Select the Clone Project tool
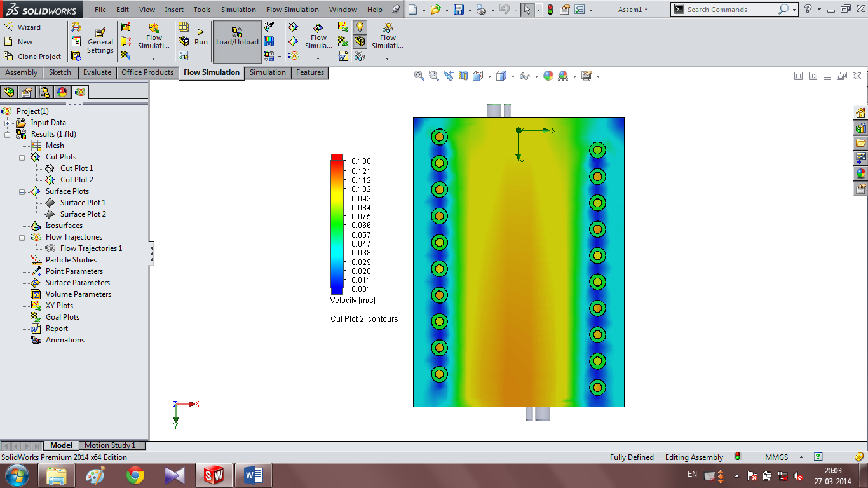The height and width of the screenshot is (488, 868). pyautogui.click(x=32, y=57)
